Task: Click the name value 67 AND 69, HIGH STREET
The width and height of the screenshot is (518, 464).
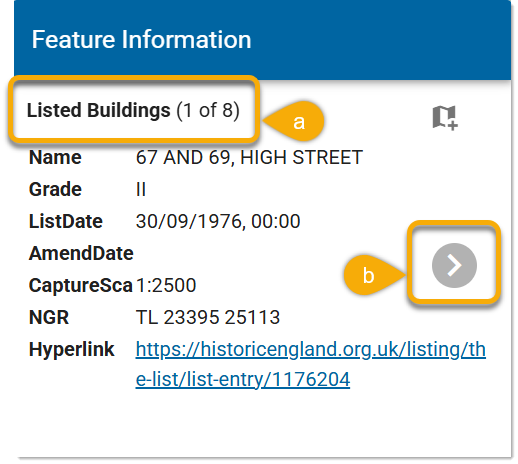Action: click(249, 157)
